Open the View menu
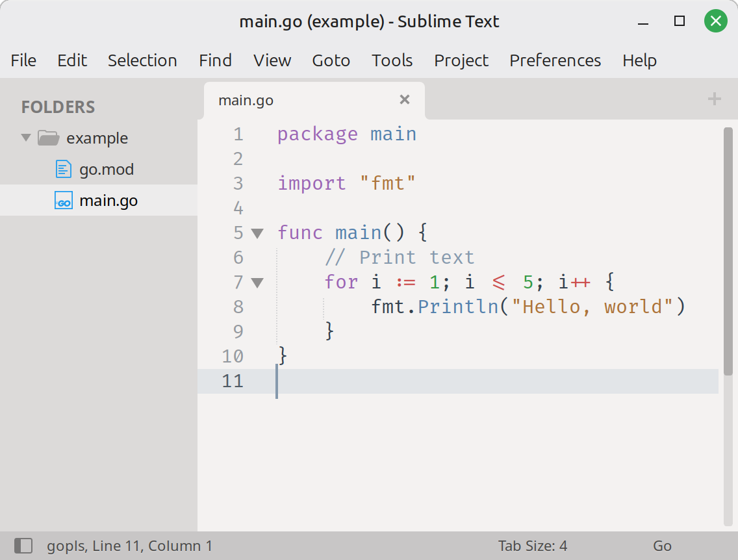This screenshot has height=560, width=738. pos(272,60)
